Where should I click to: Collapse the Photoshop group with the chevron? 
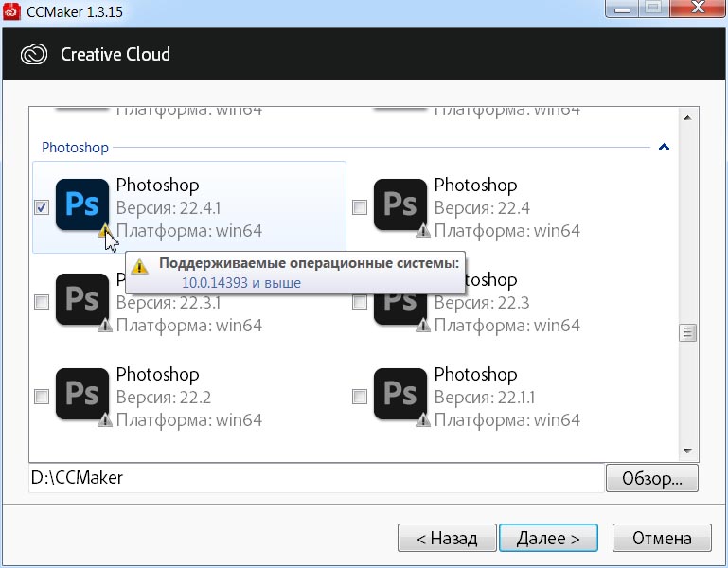point(664,147)
